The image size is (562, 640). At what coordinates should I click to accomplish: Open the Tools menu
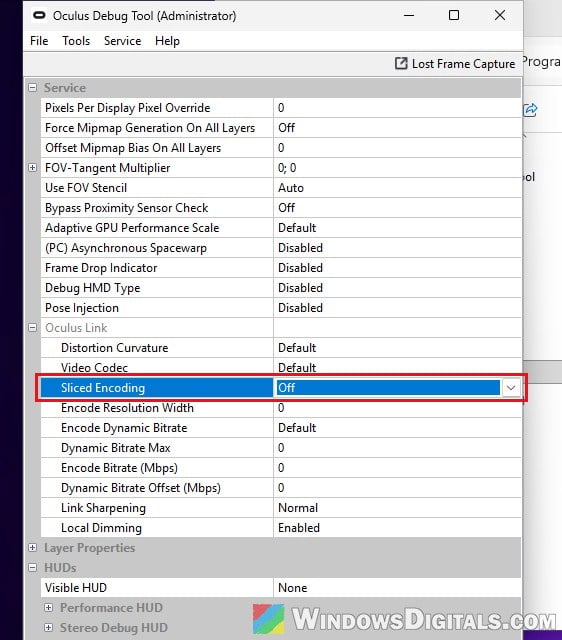(x=76, y=41)
